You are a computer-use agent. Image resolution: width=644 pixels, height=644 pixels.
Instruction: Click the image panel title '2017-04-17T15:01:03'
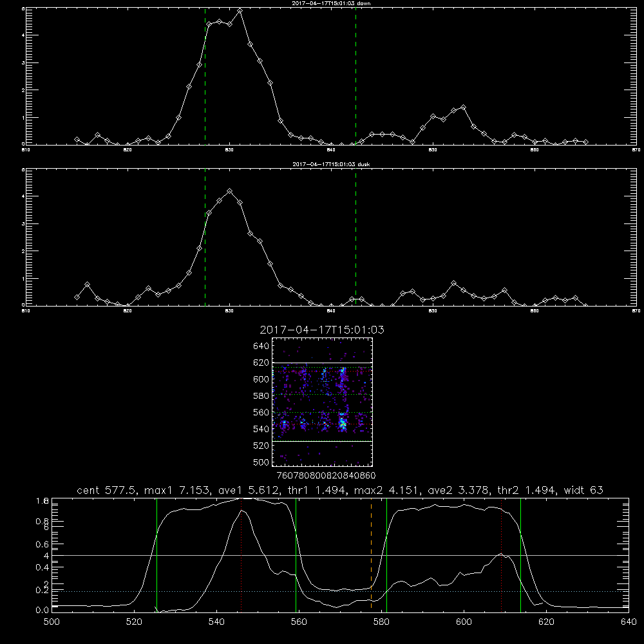pos(322,330)
